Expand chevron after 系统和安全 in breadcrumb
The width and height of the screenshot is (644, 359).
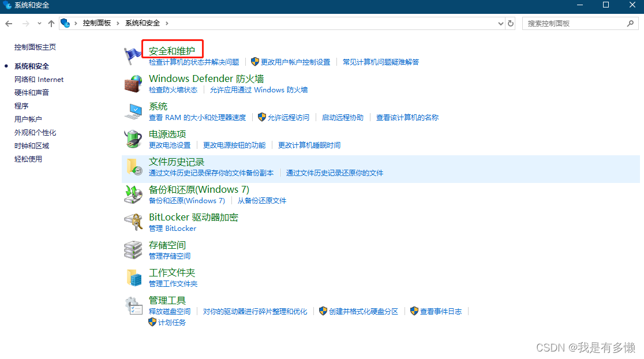point(167,24)
